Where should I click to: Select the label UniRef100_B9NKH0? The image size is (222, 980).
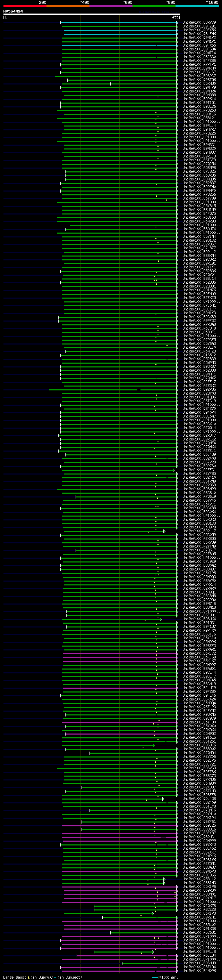[199, 68]
